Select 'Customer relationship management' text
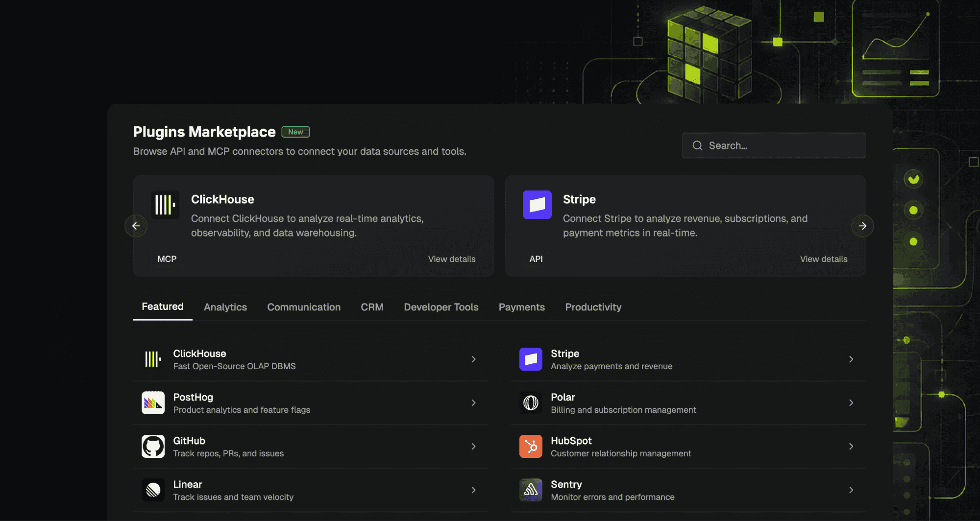This screenshot has height=521, width=980. [x=621, y=453]
